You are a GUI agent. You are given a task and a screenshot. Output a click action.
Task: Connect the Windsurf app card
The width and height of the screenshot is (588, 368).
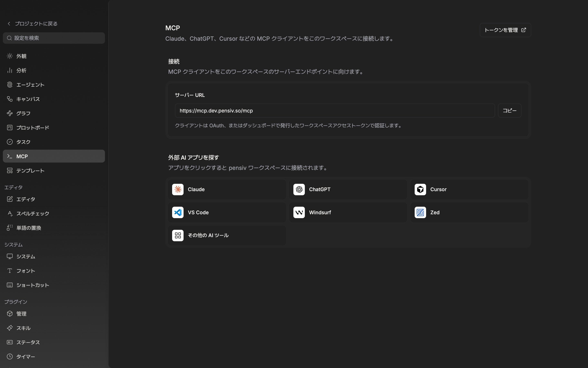pos(348,212)
